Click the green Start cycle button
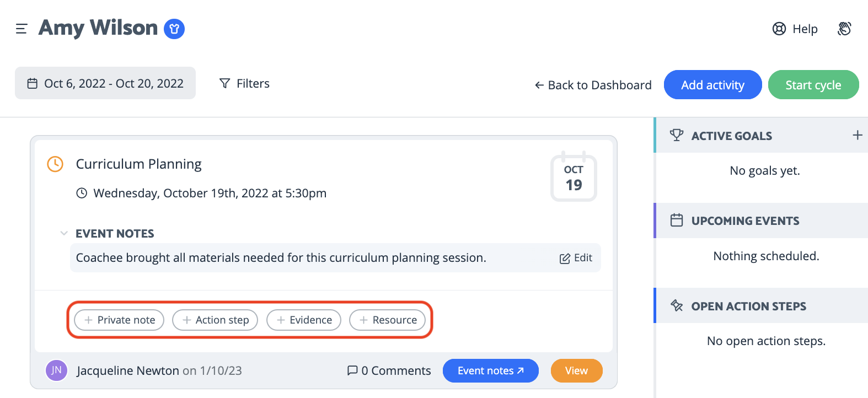This screenshot has width=868, height=398. tap(813, 85)
